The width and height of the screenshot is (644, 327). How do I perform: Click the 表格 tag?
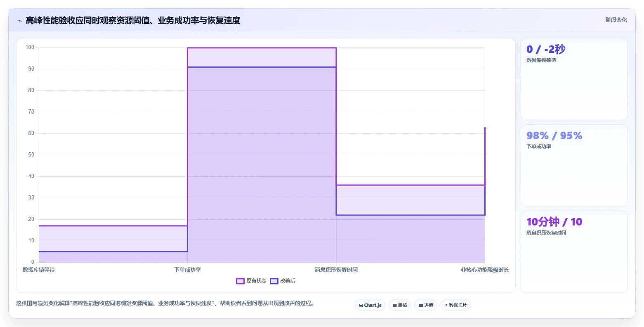pyautogui.click(x=400, y=305)
